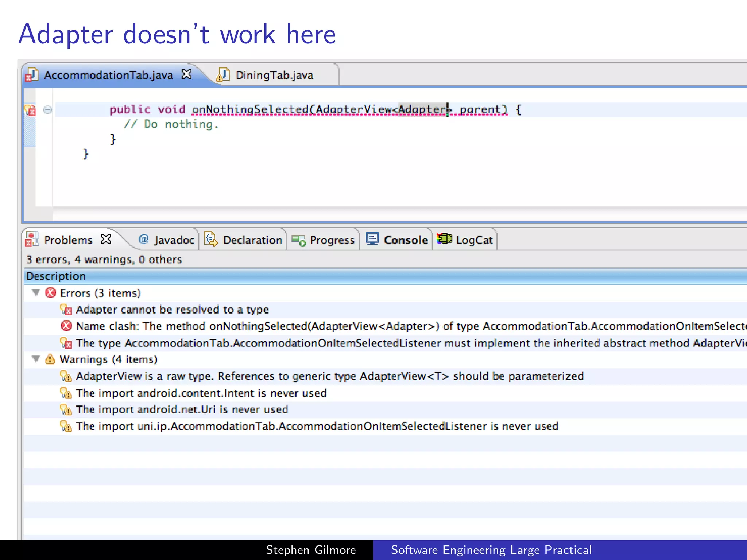
Task: Open the Declaration view tab
Action: tap(243, 240)
